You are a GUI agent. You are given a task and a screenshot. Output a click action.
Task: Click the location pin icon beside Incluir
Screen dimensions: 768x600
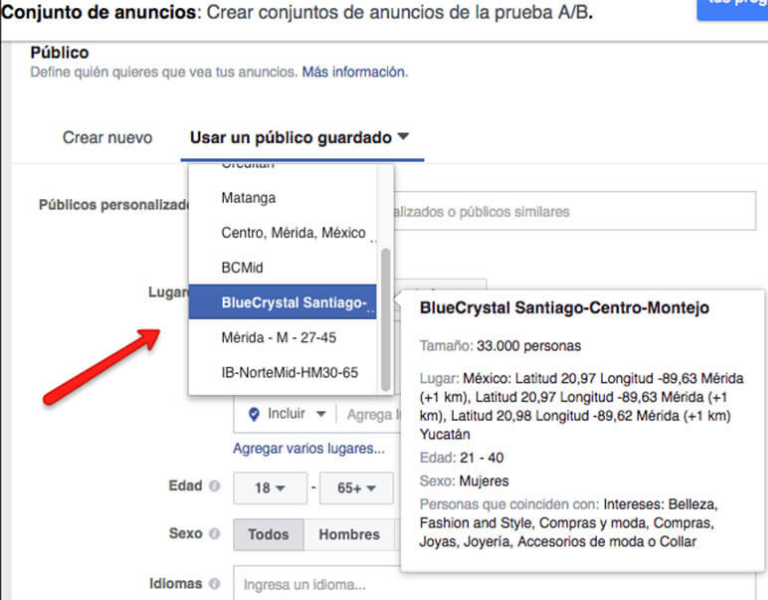[253, 414]
